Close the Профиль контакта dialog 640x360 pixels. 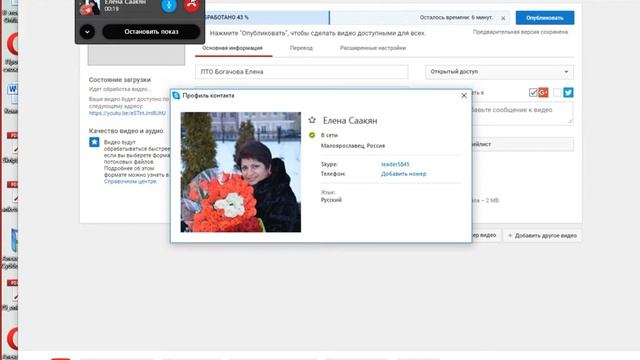[x=464, y=96]
